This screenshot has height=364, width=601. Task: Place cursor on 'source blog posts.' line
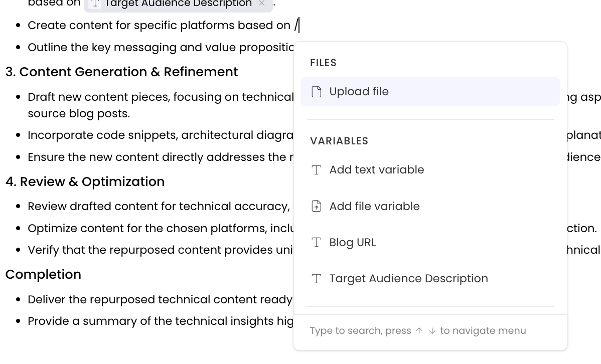[x=79, y=114]
